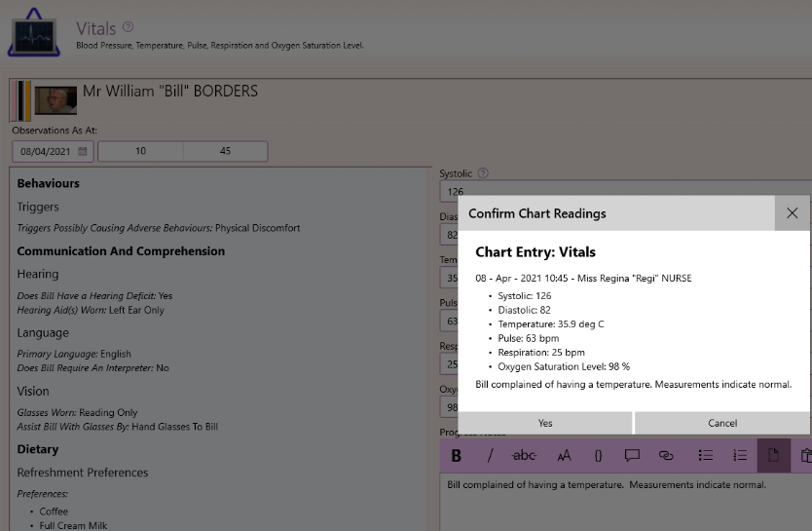Click 'Chart Entry: Vitals' heading in dialog

pos(535,252)
